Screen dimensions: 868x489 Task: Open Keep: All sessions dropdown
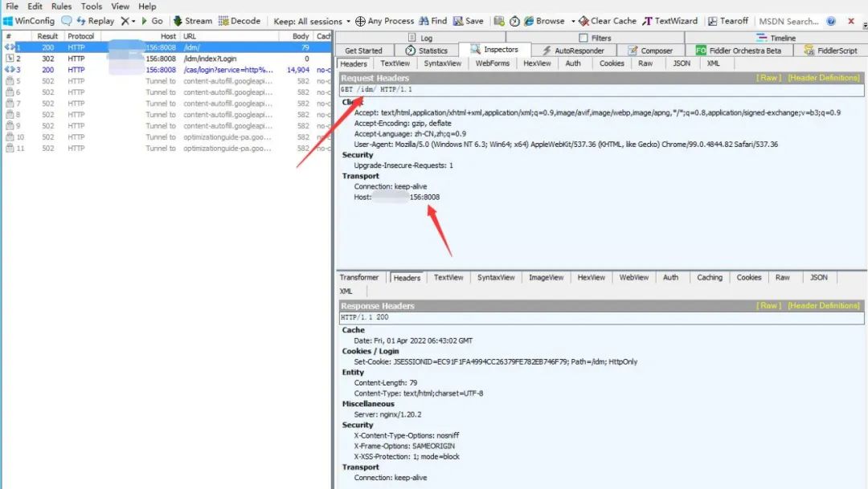[312, 21]
